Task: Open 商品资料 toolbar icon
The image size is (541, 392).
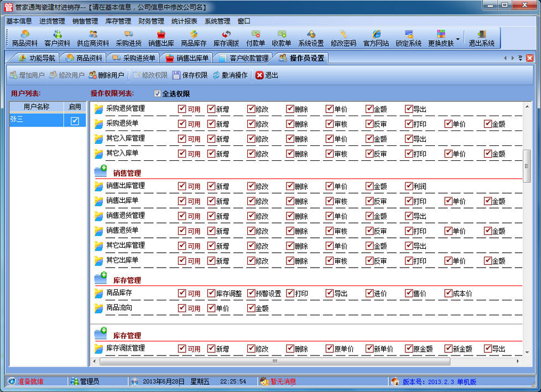Action: click(x=25, y=38)
